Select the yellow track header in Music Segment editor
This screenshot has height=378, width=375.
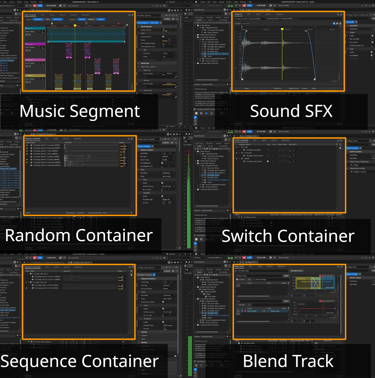tap(35, 76)
